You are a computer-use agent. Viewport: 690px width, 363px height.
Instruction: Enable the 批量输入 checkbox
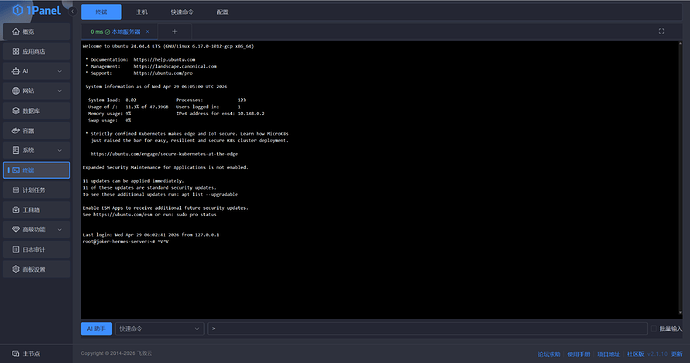(654, 328)
